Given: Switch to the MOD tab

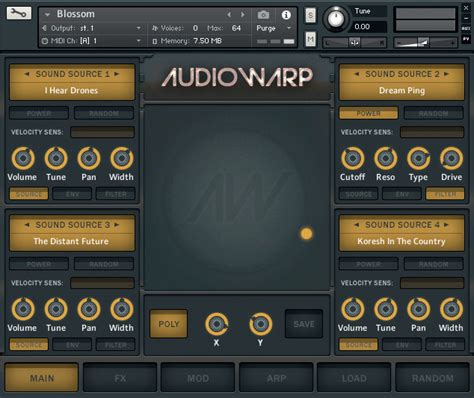Looking at the screenshot, I should (x=198, y=378).
